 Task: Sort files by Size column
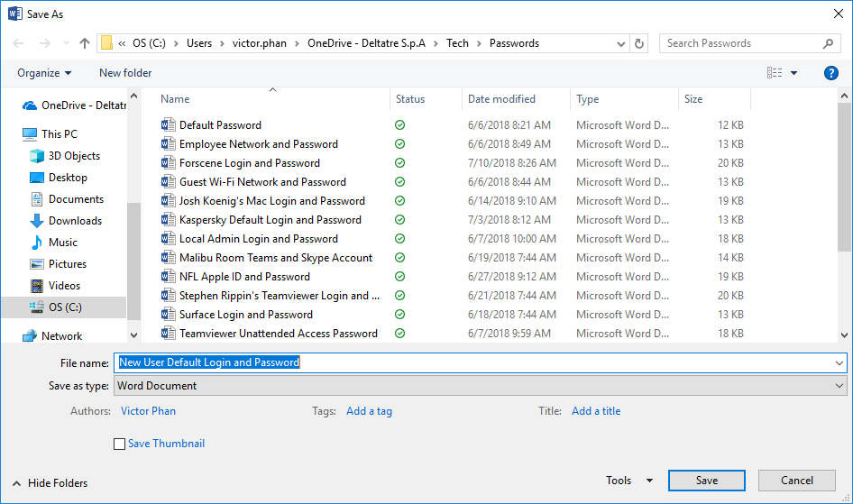coord(693,99)
